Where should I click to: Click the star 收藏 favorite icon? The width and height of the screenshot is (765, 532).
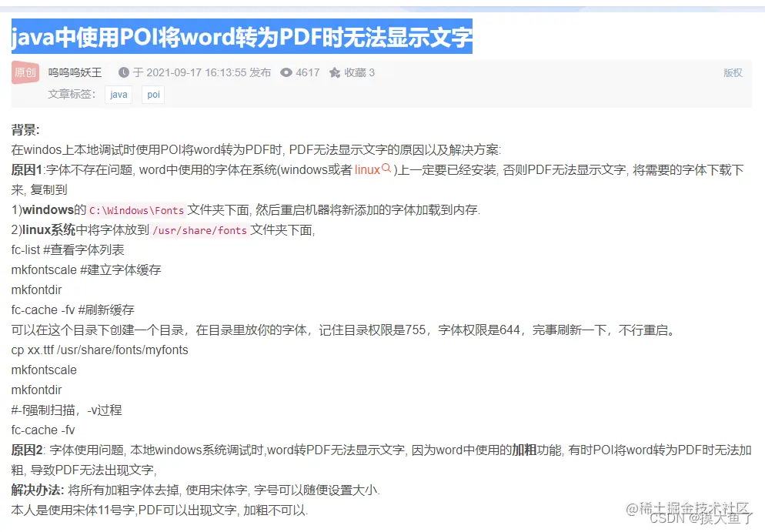coord(335,72)
